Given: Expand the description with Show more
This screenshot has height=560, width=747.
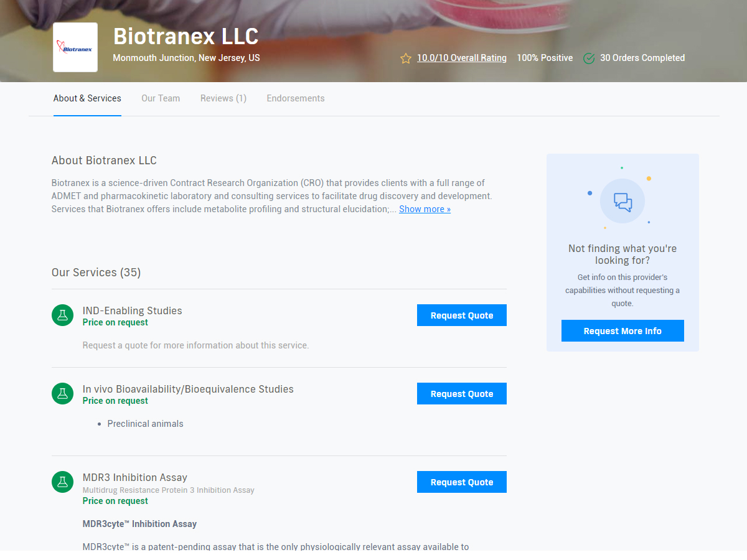Looking at the screenshot, I should [425, 209].
